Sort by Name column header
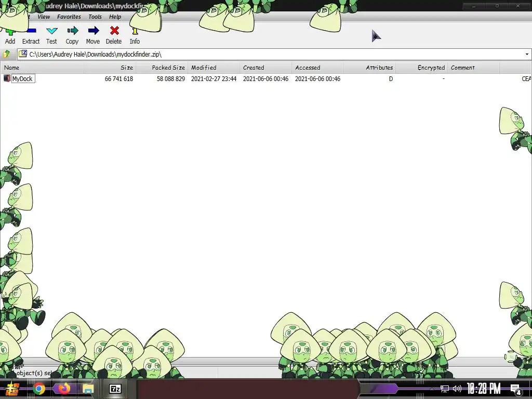532x399 pixels. [x=42, y=68]
